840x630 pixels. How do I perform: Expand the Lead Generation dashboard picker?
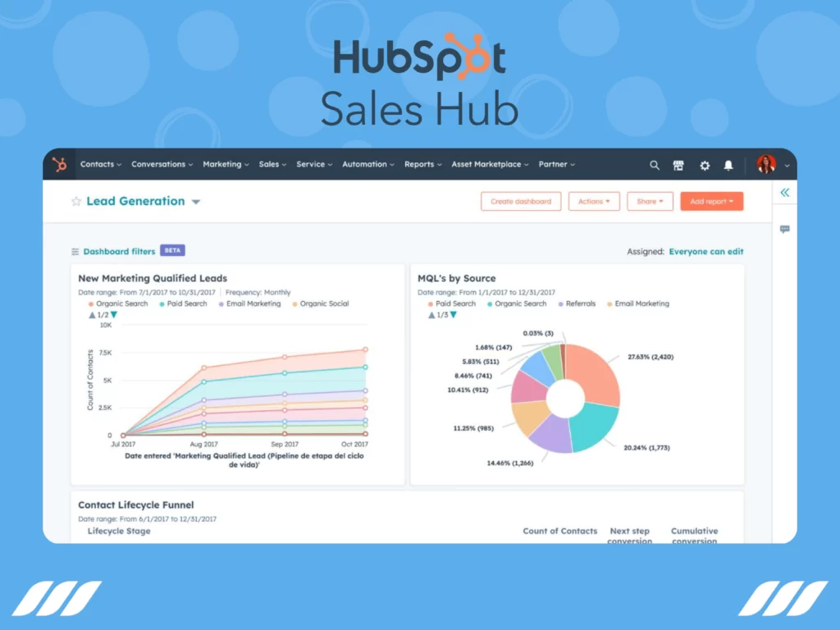(x=195, y=201)
